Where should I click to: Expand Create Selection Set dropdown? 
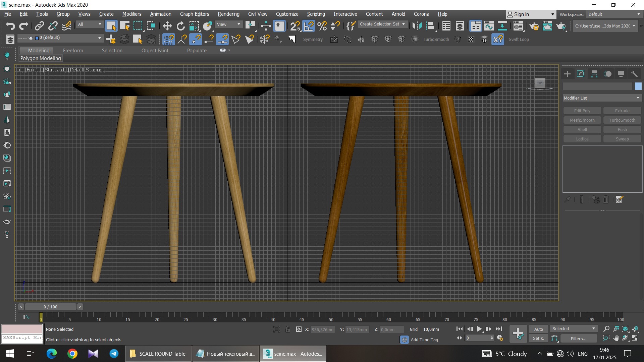point(383,24)
